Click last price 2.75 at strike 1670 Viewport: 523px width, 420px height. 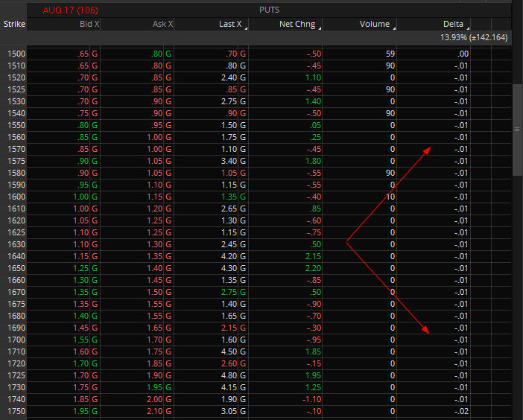coord(229,292)
